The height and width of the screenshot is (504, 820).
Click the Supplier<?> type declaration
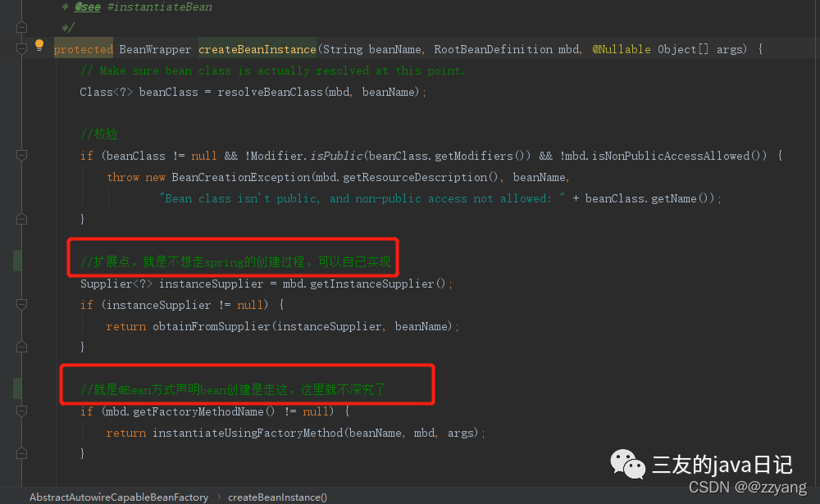click(116, 284)
